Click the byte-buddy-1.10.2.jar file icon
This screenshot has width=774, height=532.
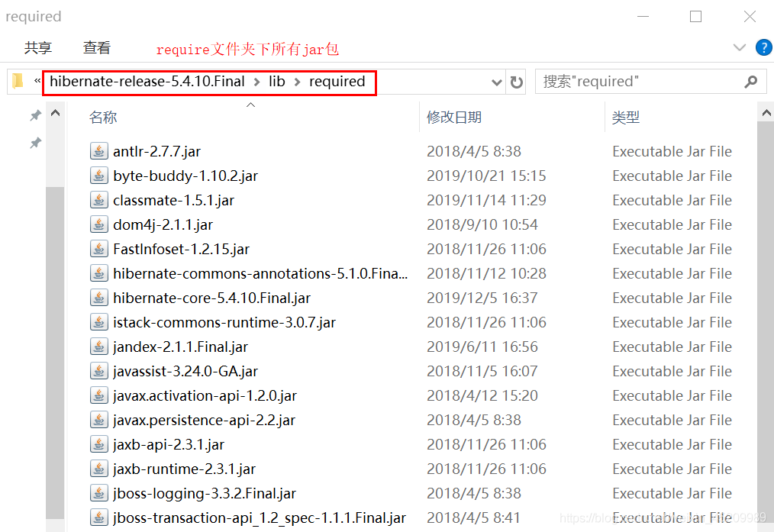(x=98, y=176)
